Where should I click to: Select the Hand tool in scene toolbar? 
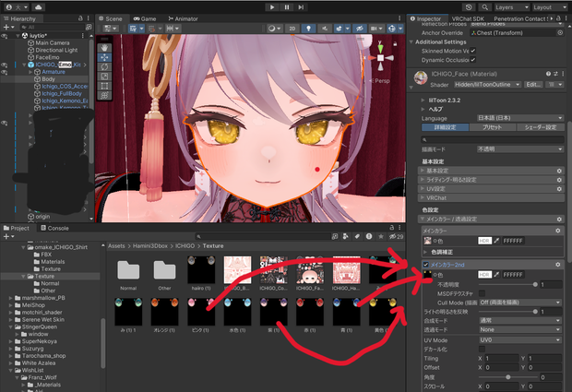tap(104, 48)
